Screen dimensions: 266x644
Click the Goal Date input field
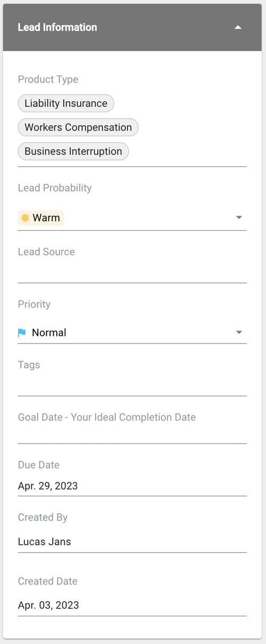point(132,433)
